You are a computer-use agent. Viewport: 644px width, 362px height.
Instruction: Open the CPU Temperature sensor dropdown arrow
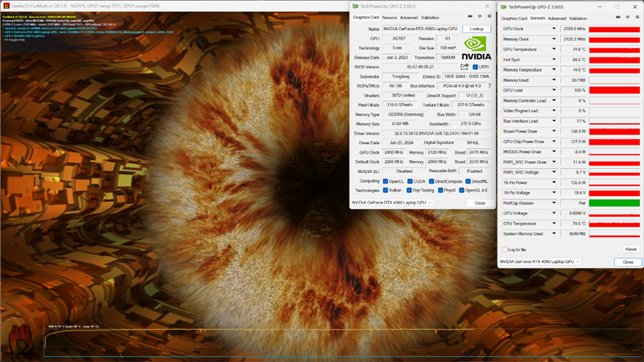554,224
